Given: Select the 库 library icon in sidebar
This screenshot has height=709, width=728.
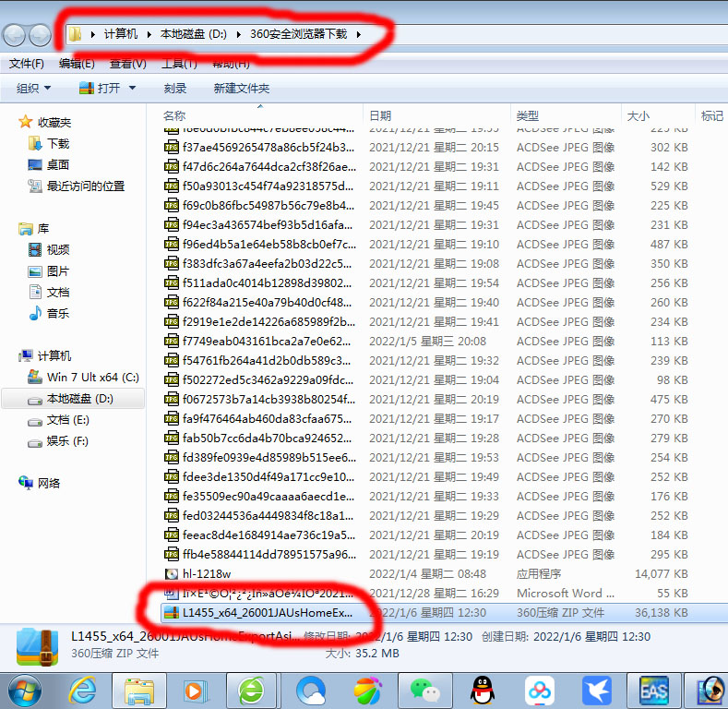Looking at the screenshot, I should coord(26,229).
